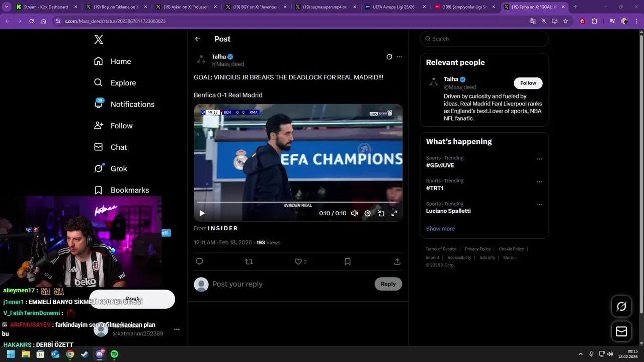Open the browser extensions puzzle icon
This screenshot has height=362, width=644.
coord(595,21)
